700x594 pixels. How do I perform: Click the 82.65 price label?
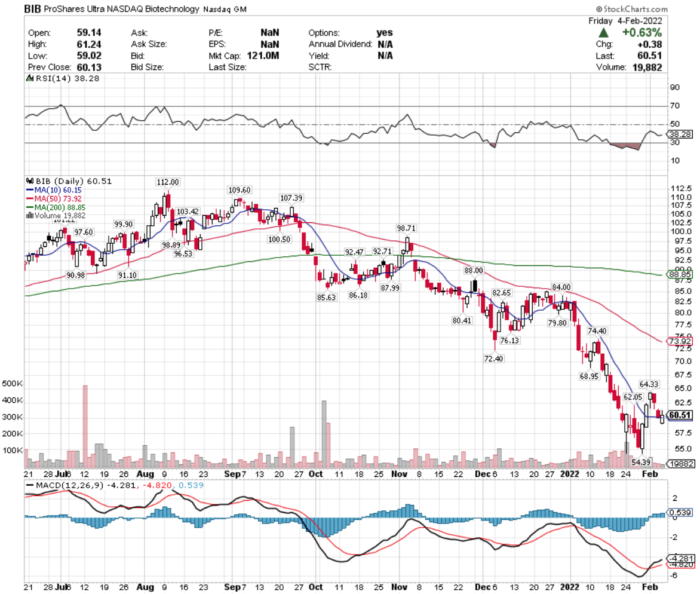click(x=501, y=293)
